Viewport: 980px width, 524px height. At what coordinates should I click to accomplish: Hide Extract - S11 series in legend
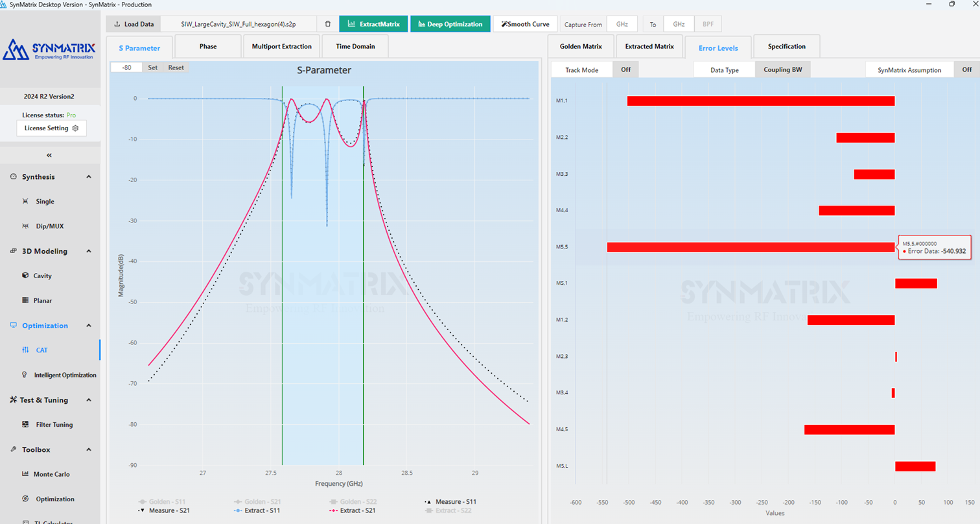click(259, 510)
